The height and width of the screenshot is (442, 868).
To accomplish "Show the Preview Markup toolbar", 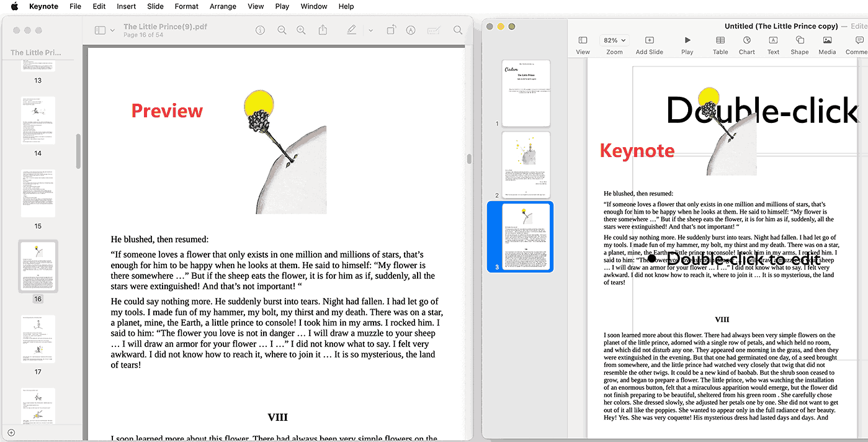I will tap(411, 30).
